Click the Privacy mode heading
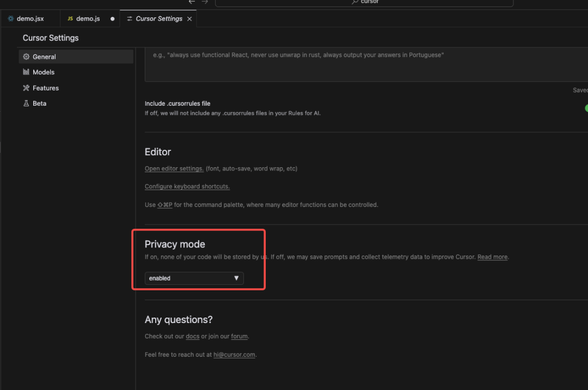588x390 pixels. point(175,244)
